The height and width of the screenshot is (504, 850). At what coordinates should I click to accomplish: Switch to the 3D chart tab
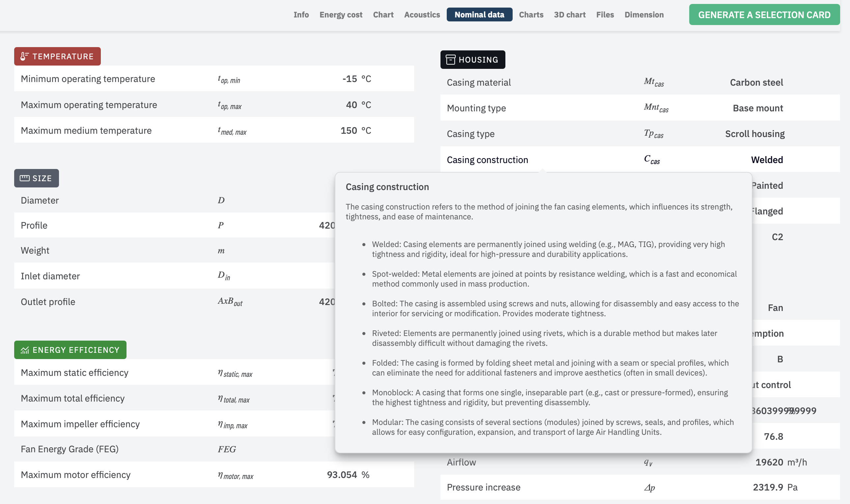(570, 14)
